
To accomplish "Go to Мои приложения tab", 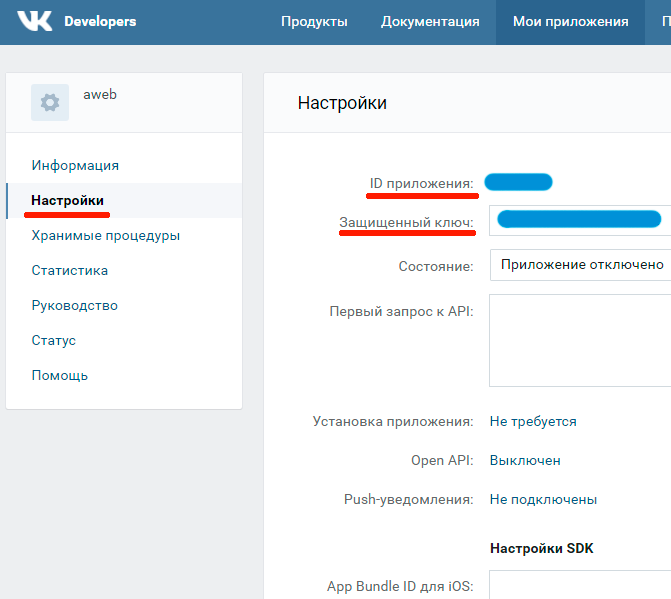I will click(x=570, y=22).
